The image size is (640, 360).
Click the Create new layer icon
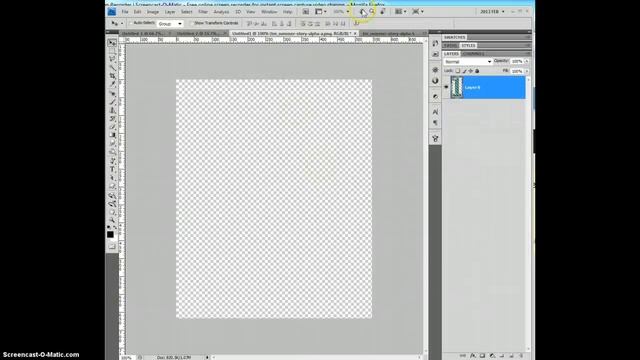[511, 356]
